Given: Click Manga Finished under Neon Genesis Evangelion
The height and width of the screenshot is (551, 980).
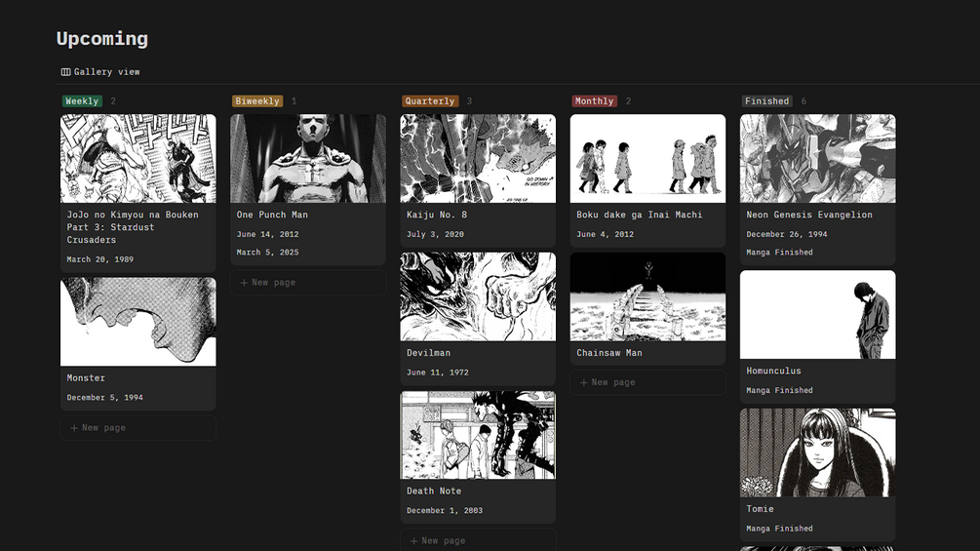Looking at the screenshot, I should (x=779, y=253).
